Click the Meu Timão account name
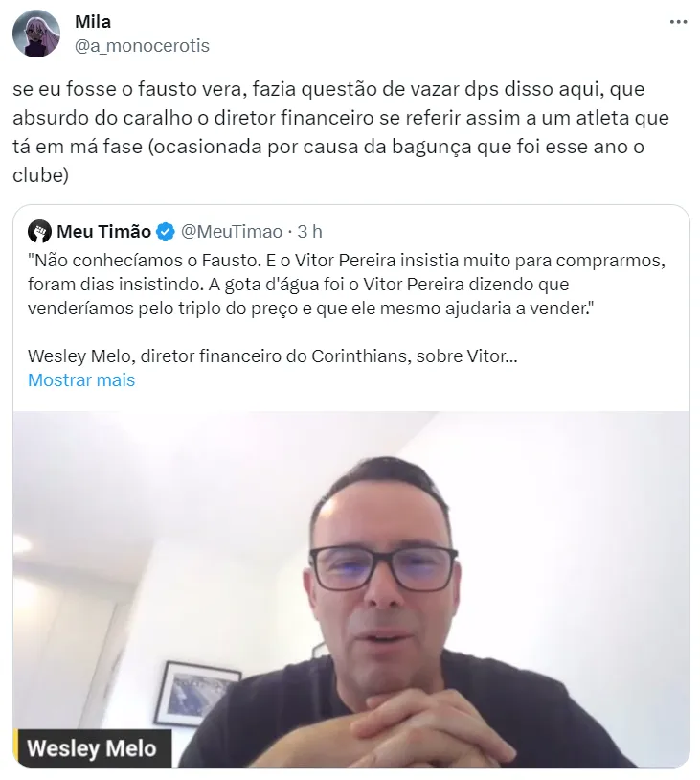Image resolution: width=700 pixels, height=780 pixels. click(x=104, y=231)
